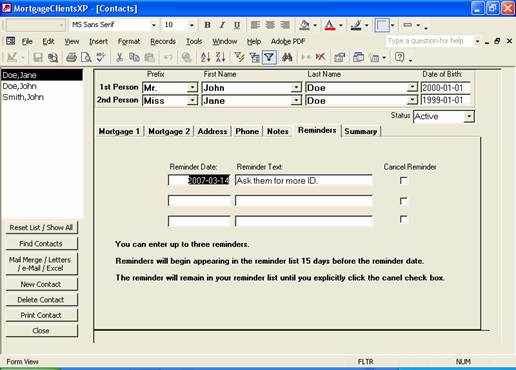
Task: Click the Close button below Print Contact
Action: [41, 331]
